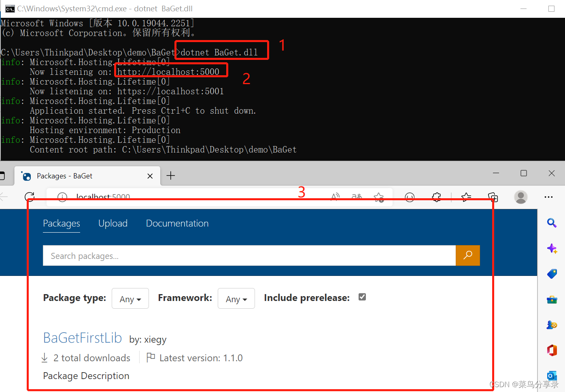565x392 pixels.
Task: Click the cmd.exe window title icon
Action: tap(10, 8)
